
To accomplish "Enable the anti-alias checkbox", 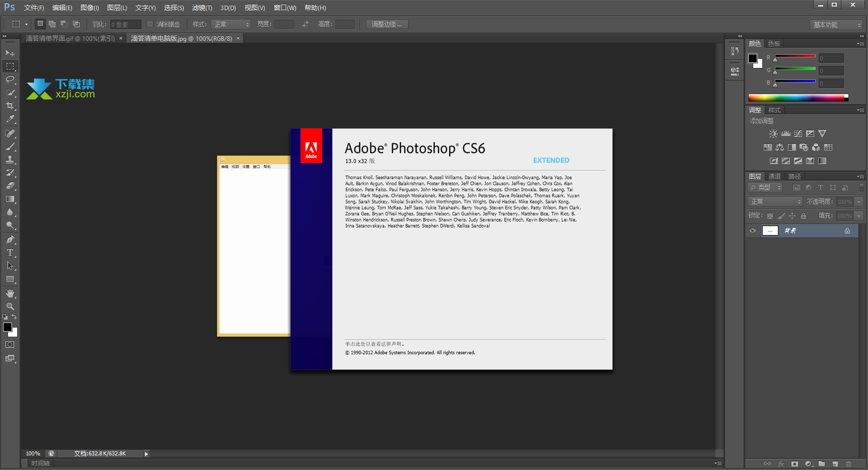I will pyautogui.click(x=150, y=24).
